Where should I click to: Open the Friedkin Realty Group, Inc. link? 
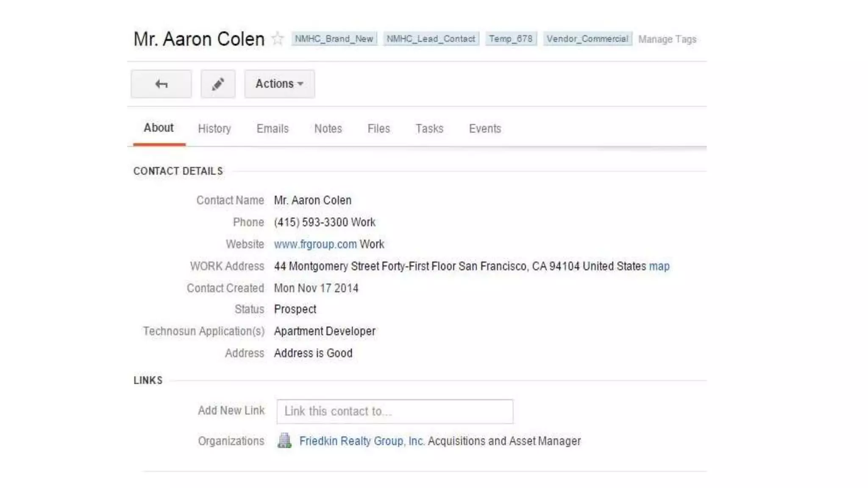click(362, 441)
